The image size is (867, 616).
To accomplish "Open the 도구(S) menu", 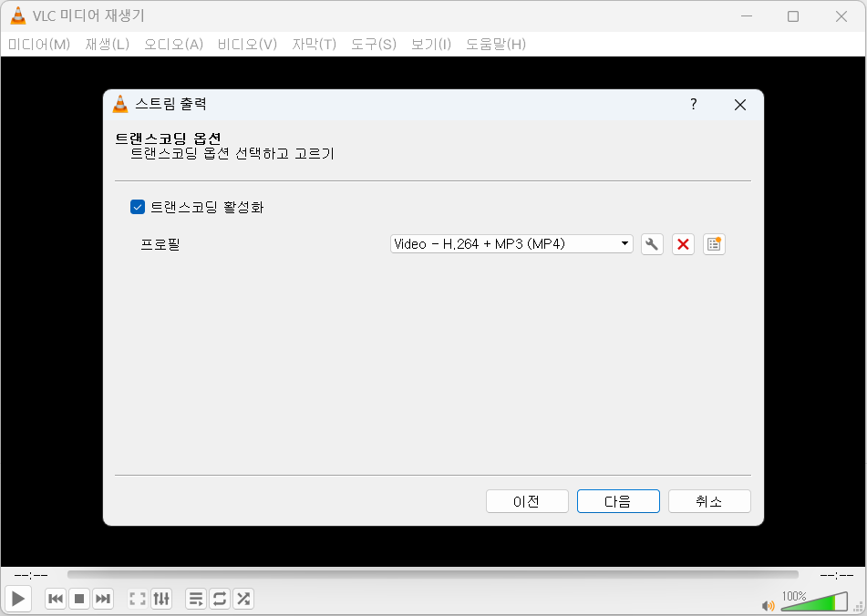I will pyautogui.click(x=372, y=44).
